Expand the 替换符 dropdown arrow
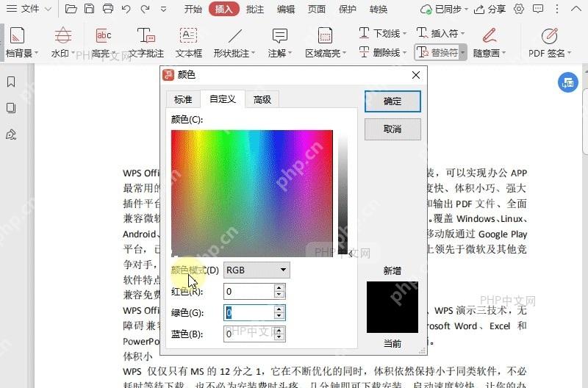Viewport: 588px width, 388px height. point(463,52)
